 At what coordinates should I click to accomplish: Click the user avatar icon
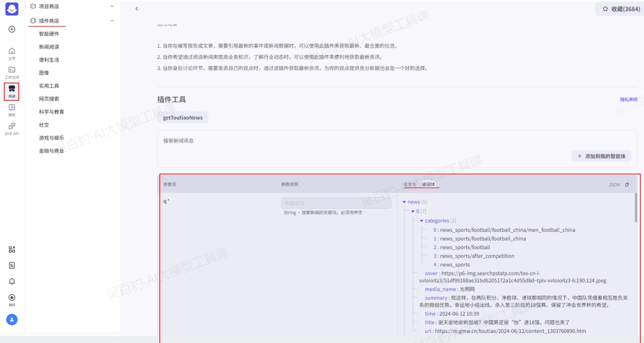12,319
